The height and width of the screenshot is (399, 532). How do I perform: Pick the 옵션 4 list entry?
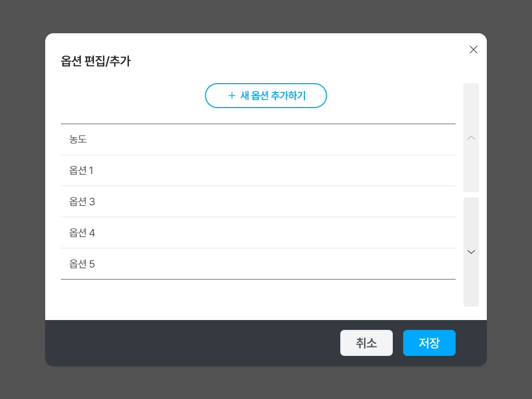point(258,233)
